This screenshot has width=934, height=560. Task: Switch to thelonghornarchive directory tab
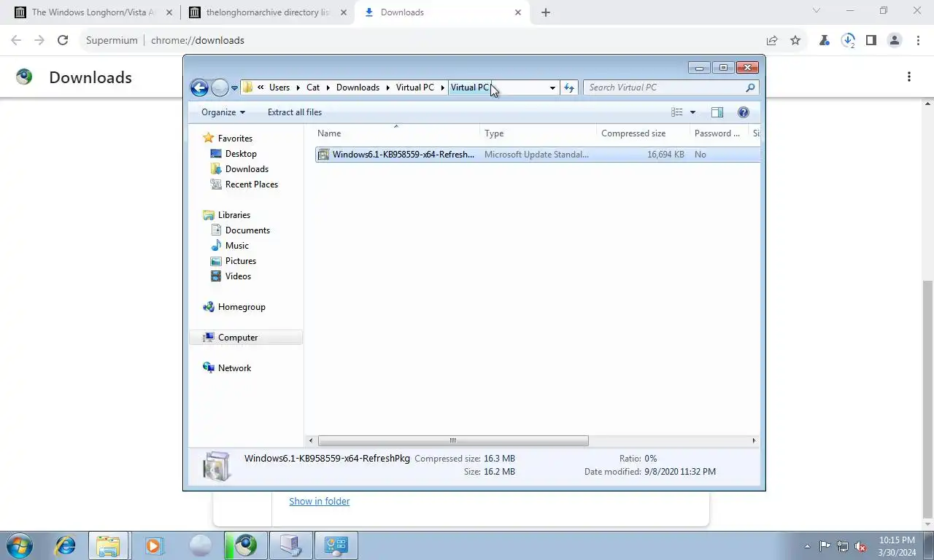(267, 12)
